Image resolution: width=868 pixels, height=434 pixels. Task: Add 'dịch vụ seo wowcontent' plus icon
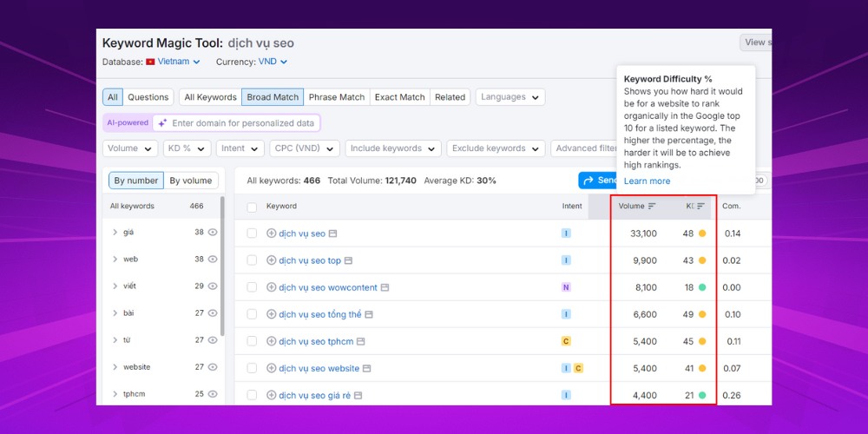[x=271, y=287]
